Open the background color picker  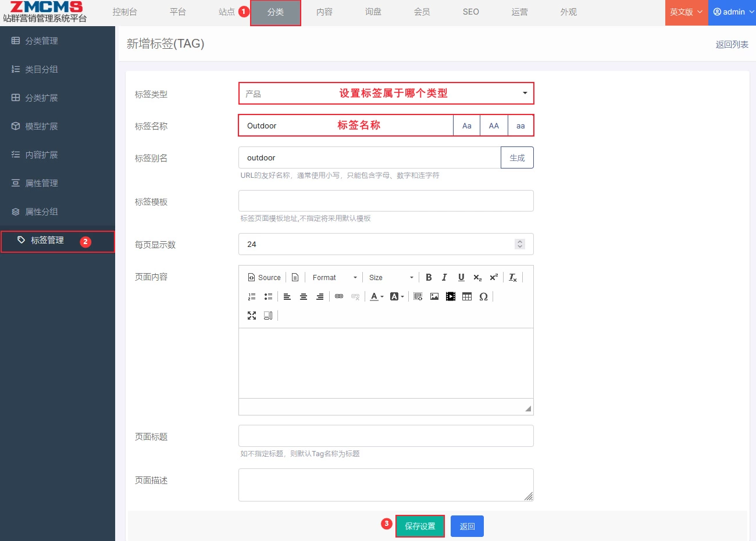click(x=397, y=297)
